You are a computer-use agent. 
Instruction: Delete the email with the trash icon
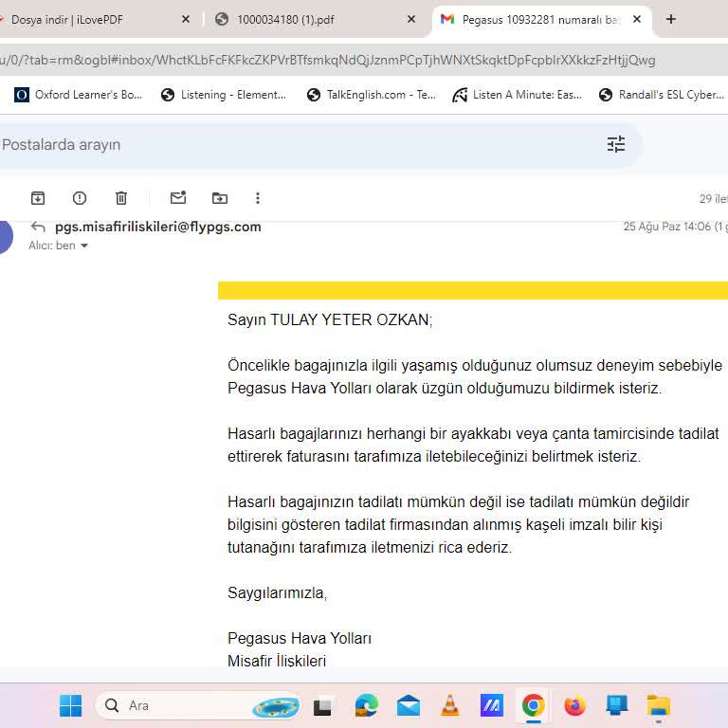(121, 198)
